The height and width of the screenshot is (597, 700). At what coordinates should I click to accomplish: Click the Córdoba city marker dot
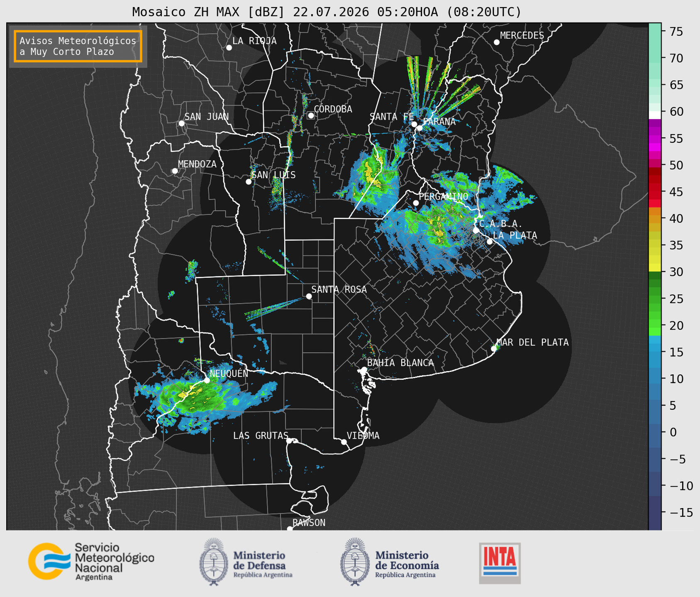311,115
